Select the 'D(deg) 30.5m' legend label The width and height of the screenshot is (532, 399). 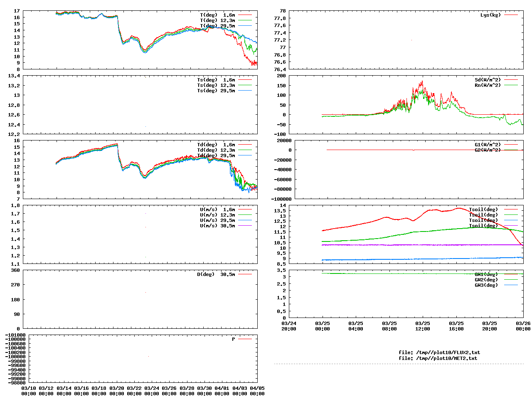216,274
